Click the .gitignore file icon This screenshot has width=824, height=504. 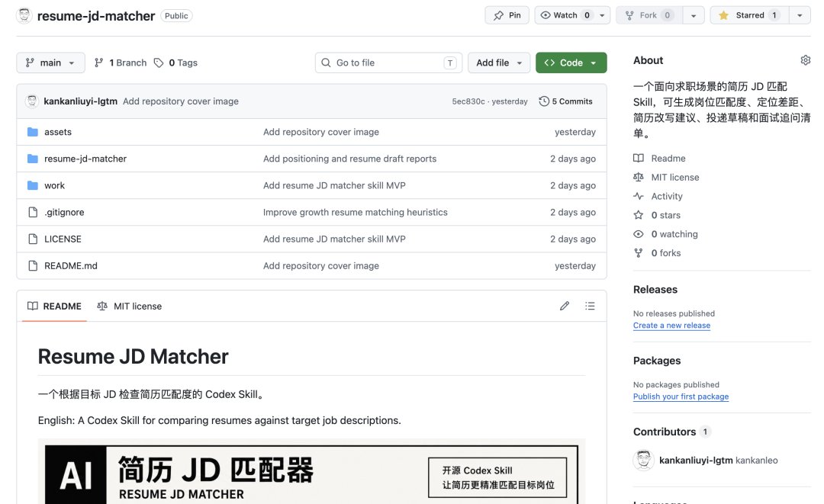33,212
